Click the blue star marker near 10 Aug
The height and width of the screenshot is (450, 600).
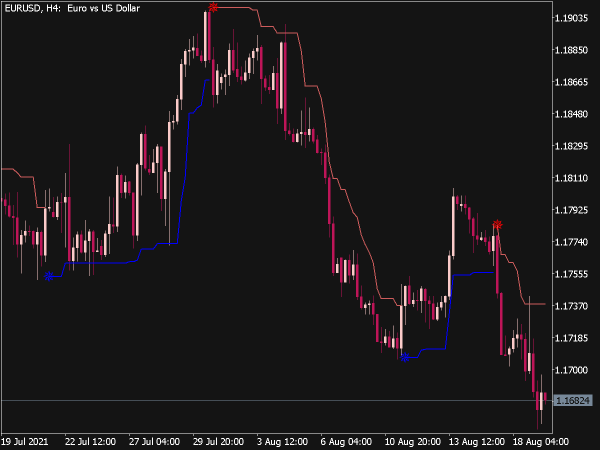[405, 357]
